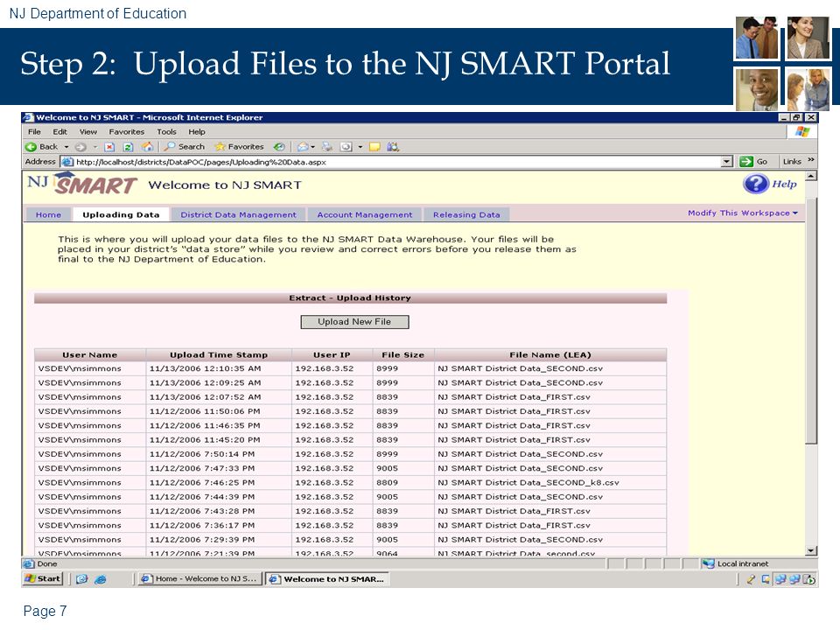Click the green Go arrow button

click(746, 161)
